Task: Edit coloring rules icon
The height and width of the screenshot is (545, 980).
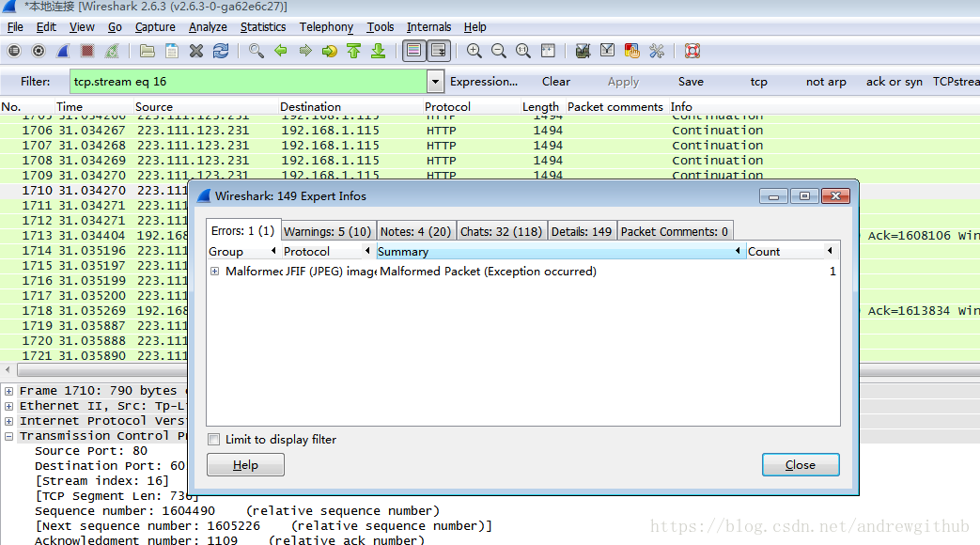Action: pyautogui.click(x=631, y=51)
